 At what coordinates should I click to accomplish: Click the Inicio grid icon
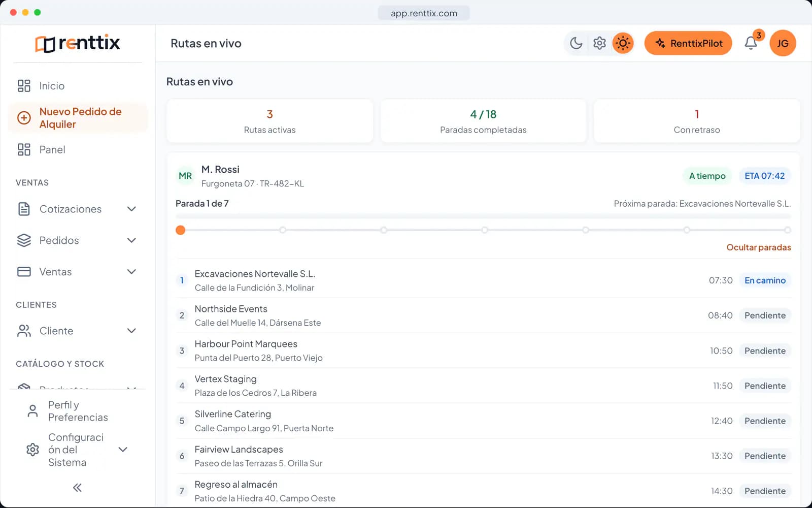pos(24,86)
